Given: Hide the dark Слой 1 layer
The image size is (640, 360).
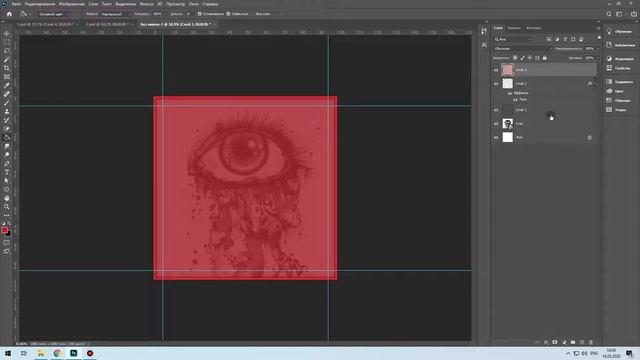Looking at the screenshot, I should pyautogui.click(x=496, y=110).
